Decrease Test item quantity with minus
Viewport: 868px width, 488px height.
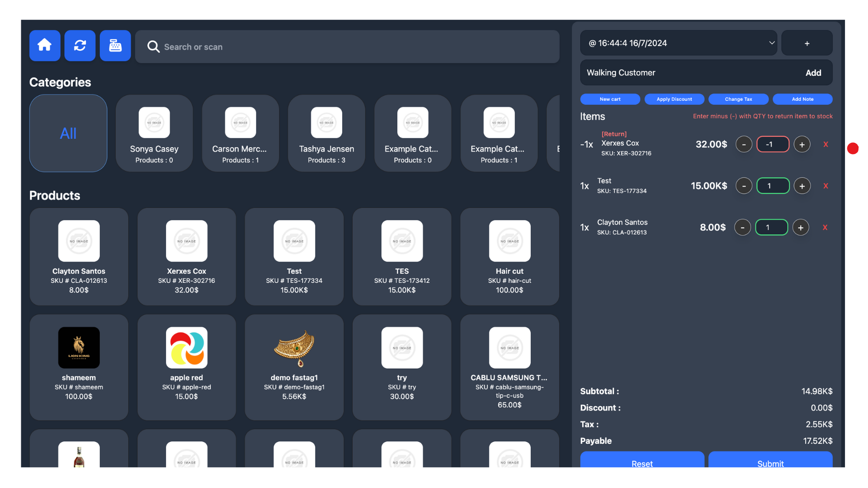coord(744,186)
